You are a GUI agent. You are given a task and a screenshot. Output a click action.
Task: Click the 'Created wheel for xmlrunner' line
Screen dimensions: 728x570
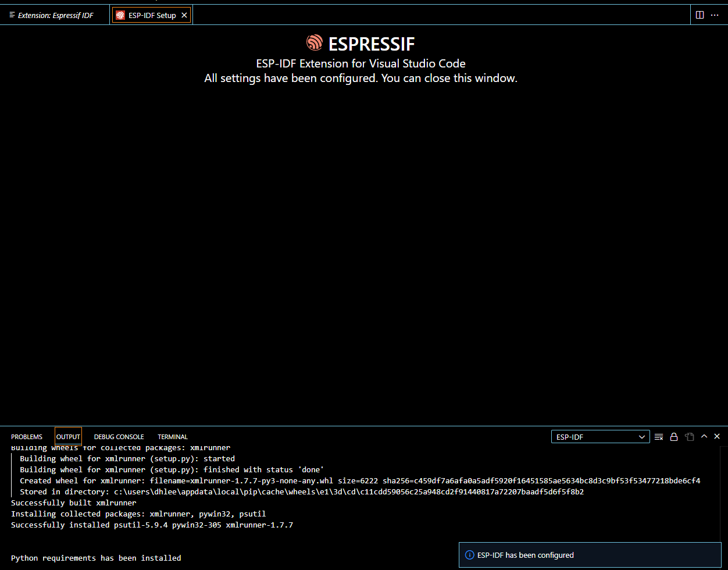pyautogui.click(x=360, y=481)
